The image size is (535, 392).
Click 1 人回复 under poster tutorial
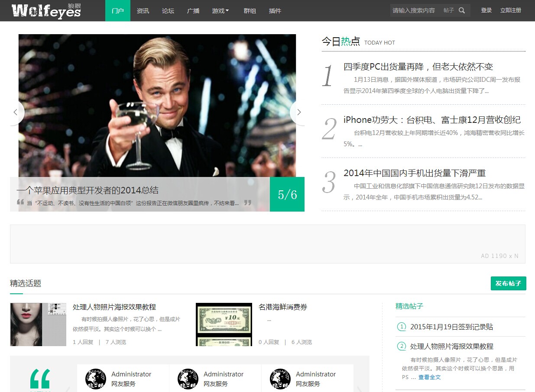[x=83, y=342]
